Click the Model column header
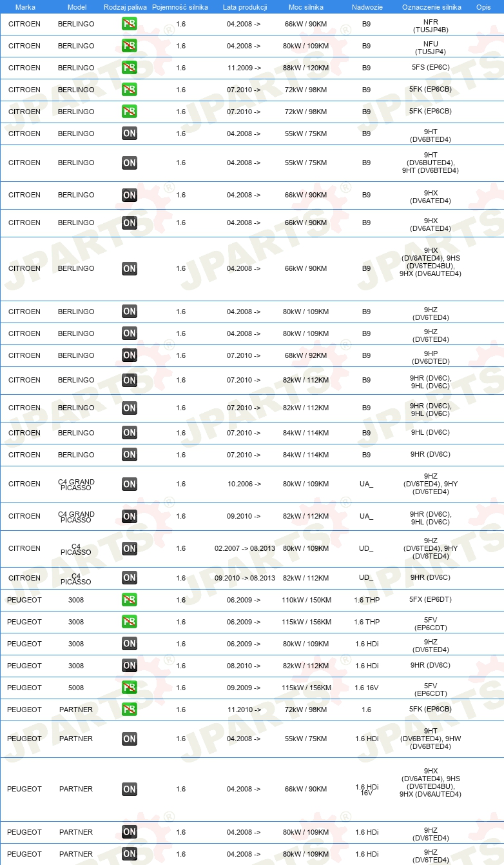The image size is (504, 865). tap(76, 6)
